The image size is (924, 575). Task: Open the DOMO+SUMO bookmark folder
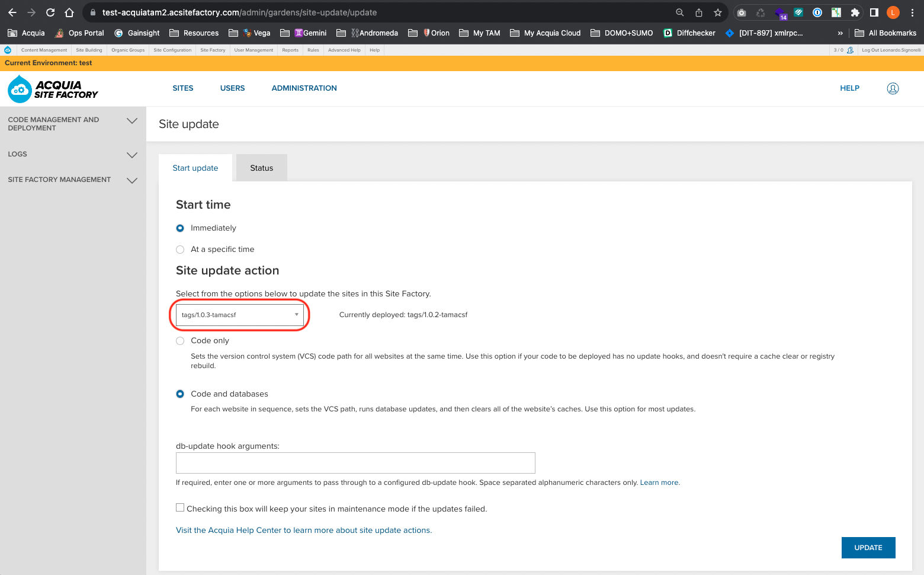coord(621,33)
